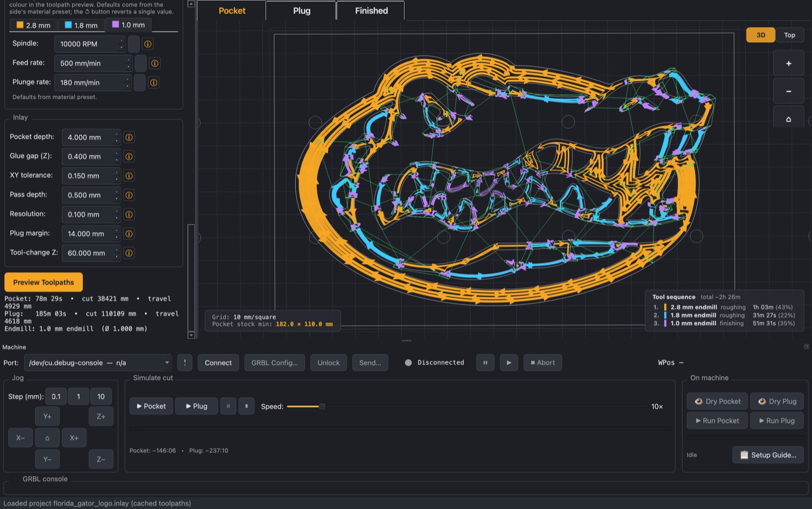This screenshot has width=812, height=509.
Task: Open the Setup Guide
Action: pos(768,455)
